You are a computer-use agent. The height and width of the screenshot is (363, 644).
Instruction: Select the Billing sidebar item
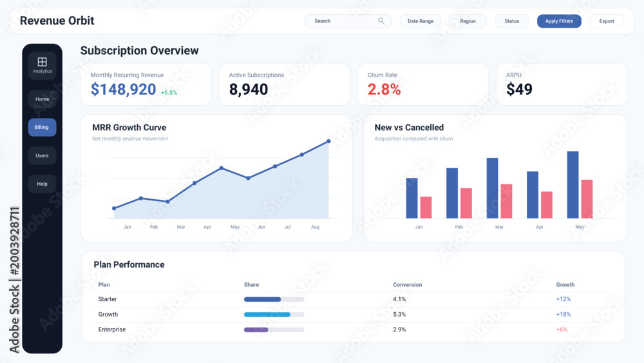tap(42, 128)
